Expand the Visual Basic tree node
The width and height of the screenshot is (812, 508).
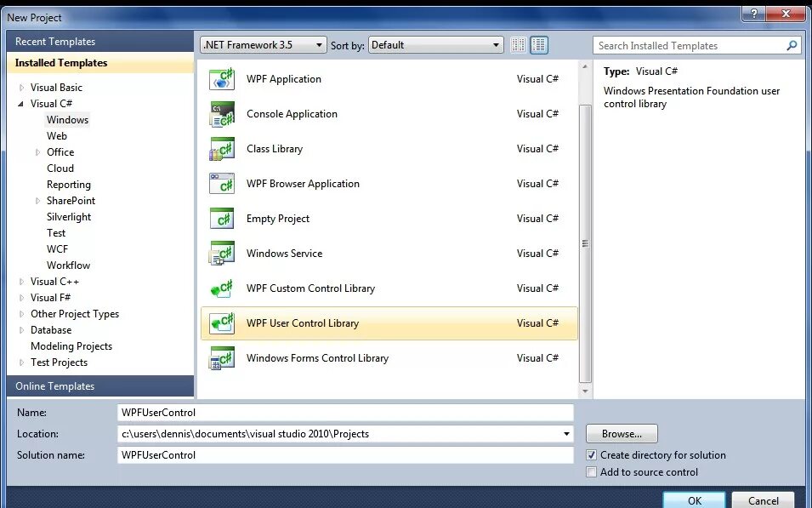(x=22, y=88)
